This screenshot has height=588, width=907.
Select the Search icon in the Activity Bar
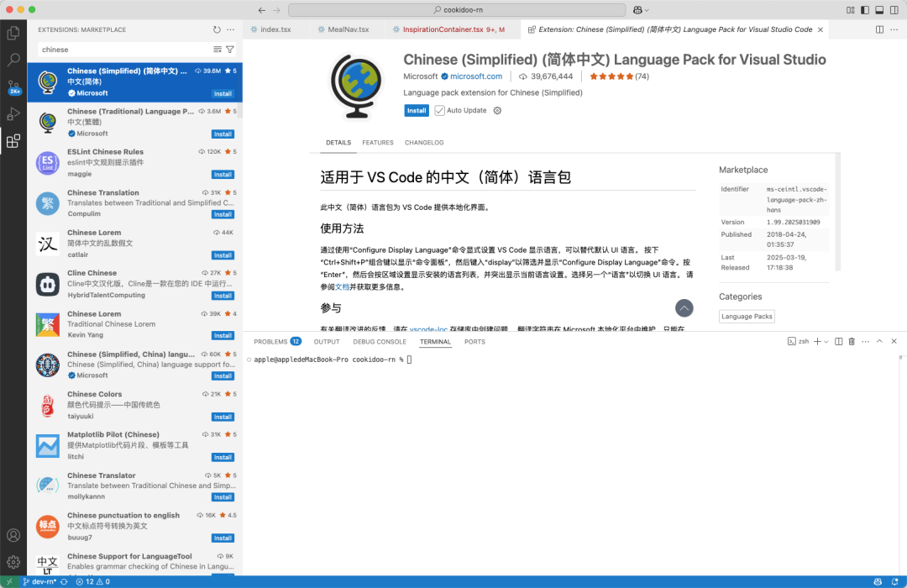pyautogui.click(x=13, y=60)
